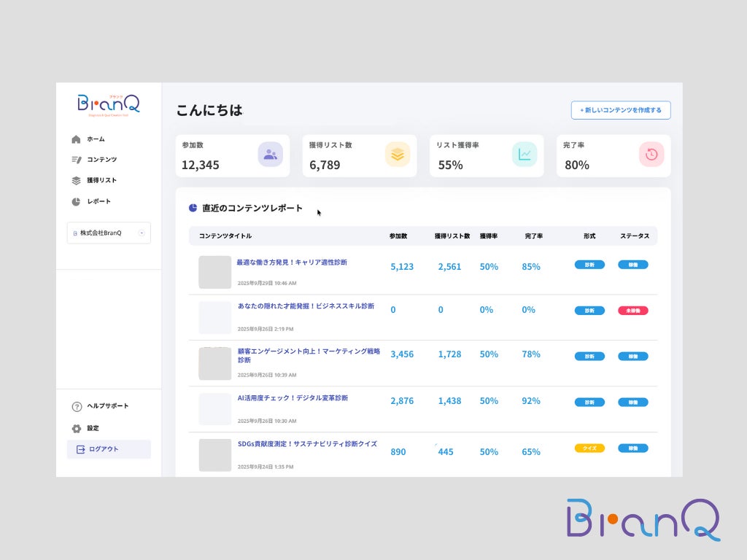Click the logout arrow icon

[80, 449]
